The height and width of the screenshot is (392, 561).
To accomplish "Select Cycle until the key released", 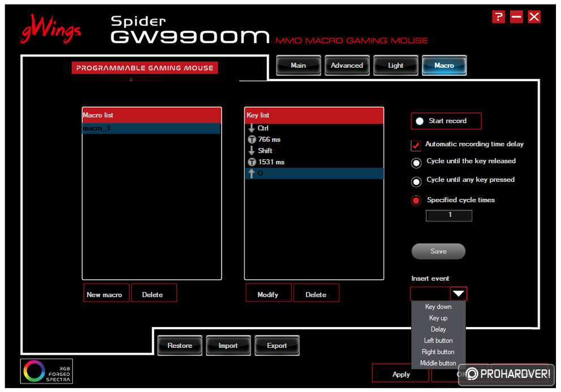I will point(416,163).
